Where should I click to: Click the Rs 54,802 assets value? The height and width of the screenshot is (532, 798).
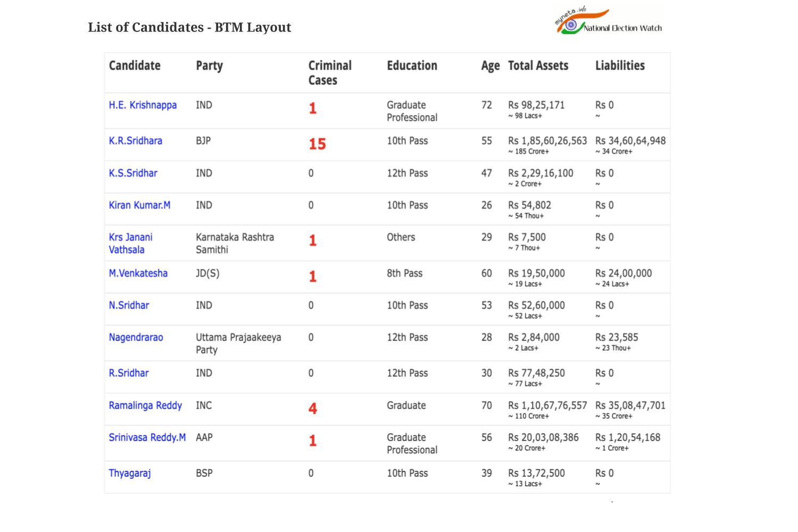click(529, 205)
